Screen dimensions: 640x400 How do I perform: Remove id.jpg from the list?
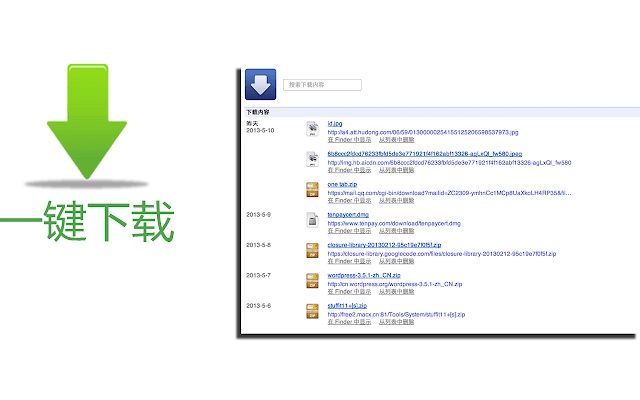pyautogui.click(x=396, y=140)
